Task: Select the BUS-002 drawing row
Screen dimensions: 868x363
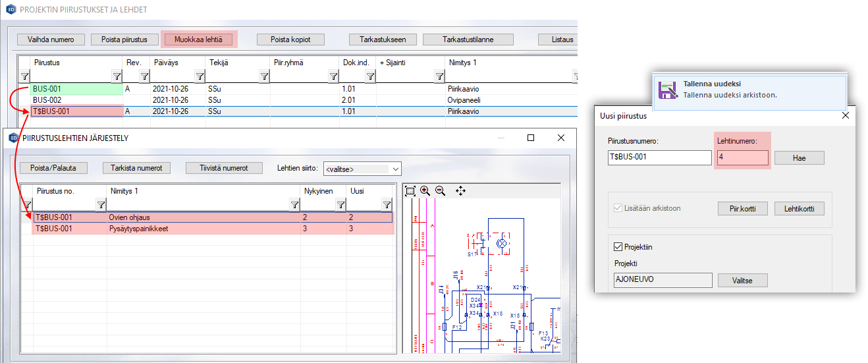Action: tap(47, 100)
